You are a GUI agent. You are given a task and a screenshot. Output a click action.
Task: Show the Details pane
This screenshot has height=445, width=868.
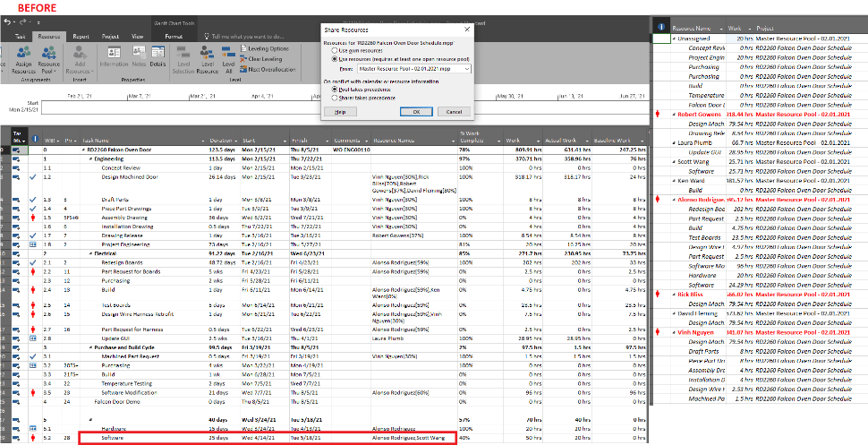pos(157,57)
